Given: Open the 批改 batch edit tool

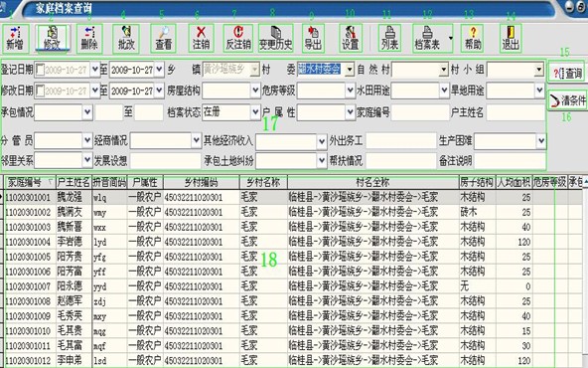Looking at the screenshot, I should tap(126, 39).
